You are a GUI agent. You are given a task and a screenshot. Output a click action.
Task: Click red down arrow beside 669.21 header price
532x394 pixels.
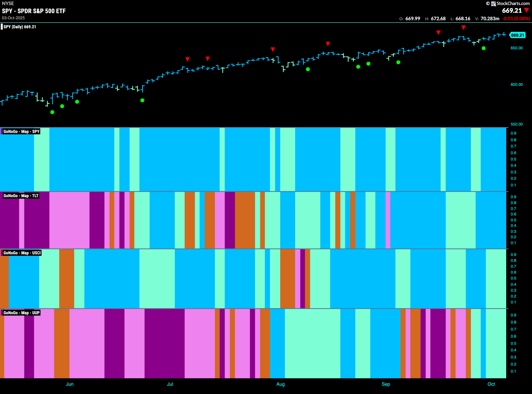tap(527, 10)
